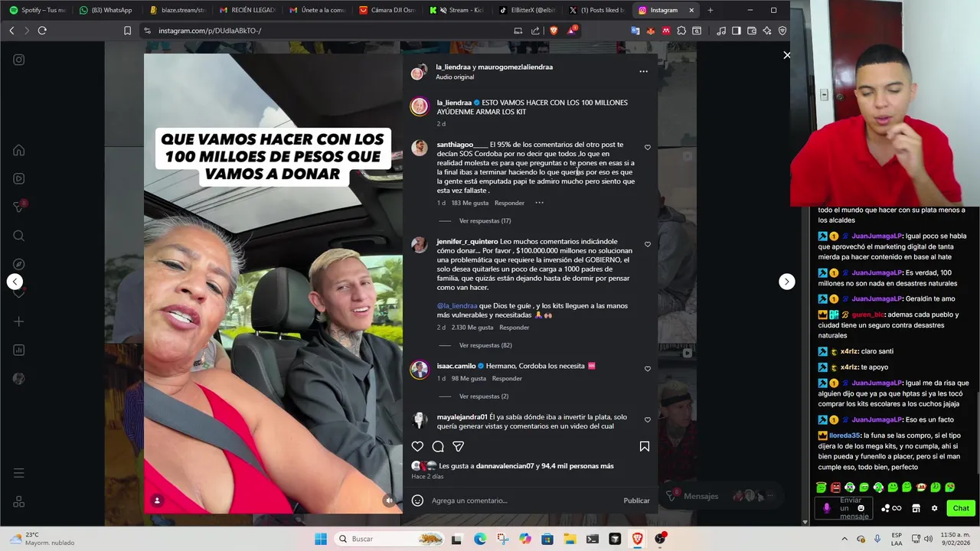
Task: Open la_liendraa profile link in header
Action: (453, 67)
